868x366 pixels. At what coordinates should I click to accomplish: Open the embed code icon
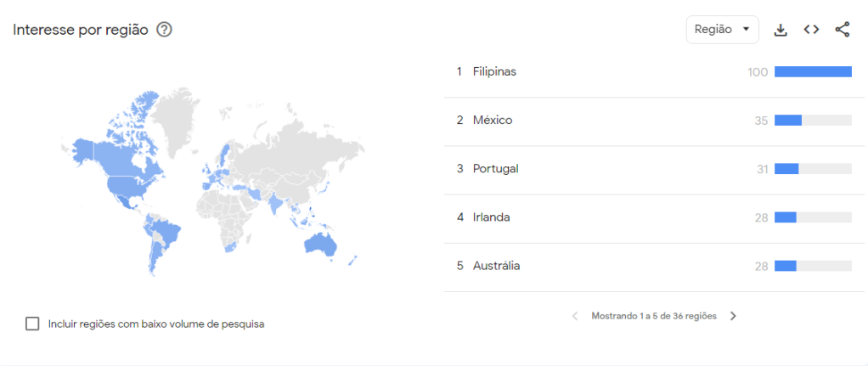pos(811,30)
